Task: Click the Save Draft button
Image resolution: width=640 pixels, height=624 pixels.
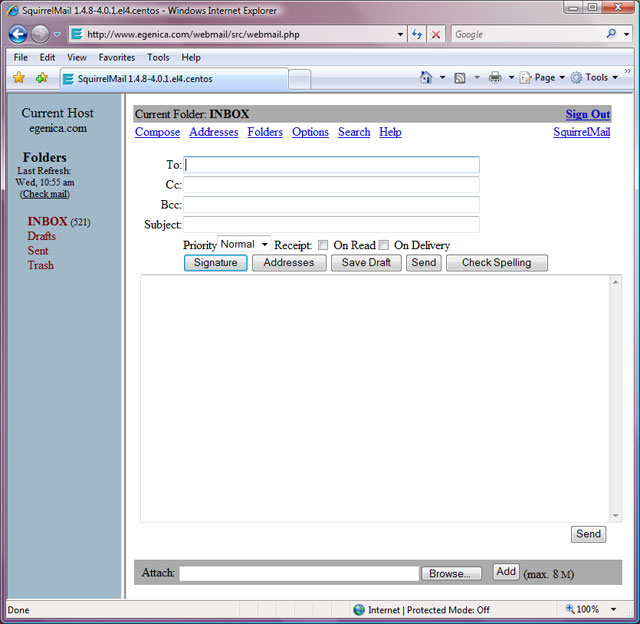Action: (x=366, y=263)
